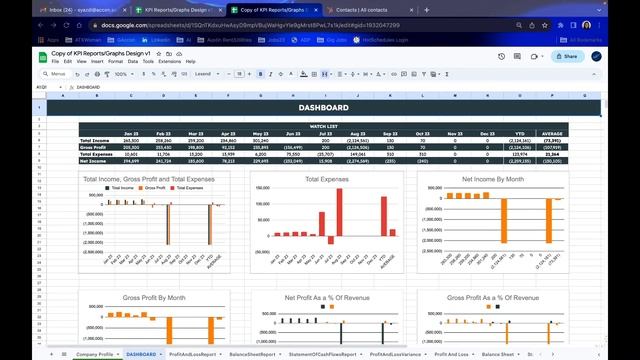Viewport: 640px width, 360px height.
Task: Hide the menus with the collapse arrow
Action: click(x=594, y=74)
